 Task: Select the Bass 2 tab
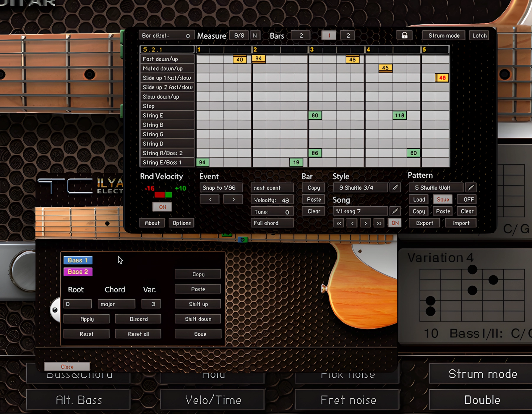(x=78, y=272)
